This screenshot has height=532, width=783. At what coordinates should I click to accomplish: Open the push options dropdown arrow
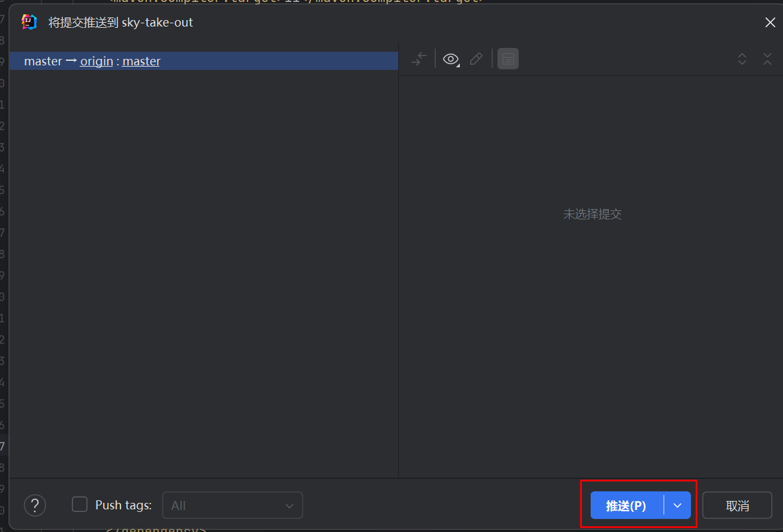pos(677,505)
